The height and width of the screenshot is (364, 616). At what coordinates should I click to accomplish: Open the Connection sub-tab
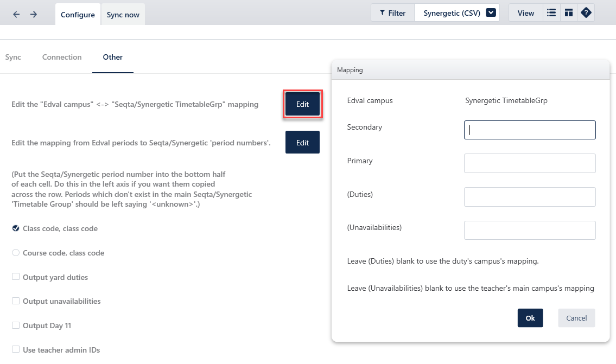pos(62,57)
